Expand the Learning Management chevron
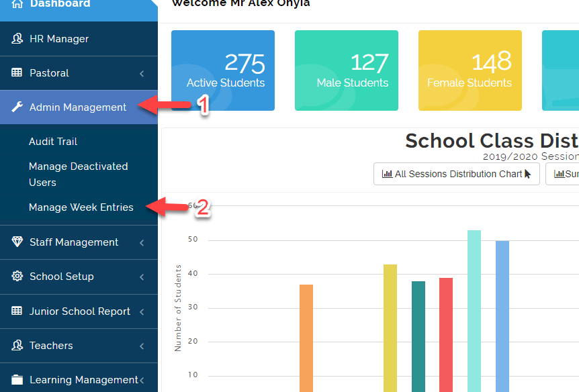 (142, 380)
